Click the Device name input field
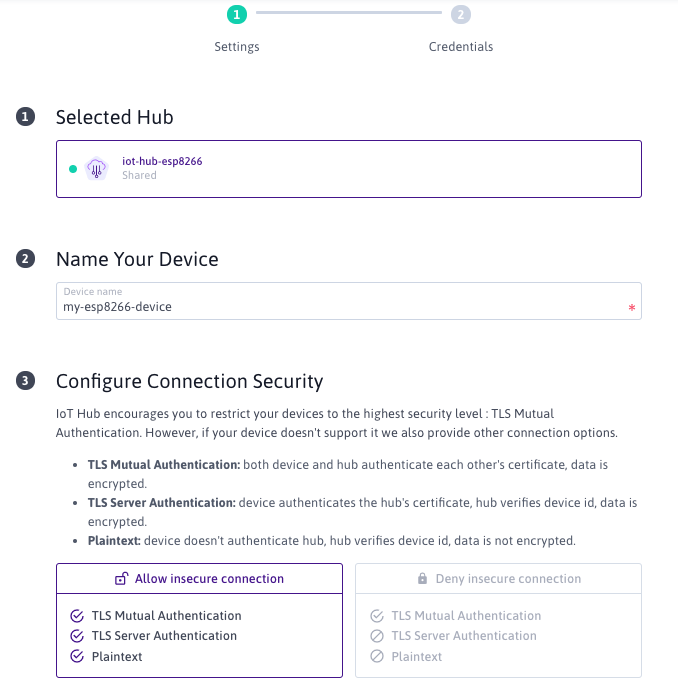Screen dimensions: 678x697 pos(340,307)
